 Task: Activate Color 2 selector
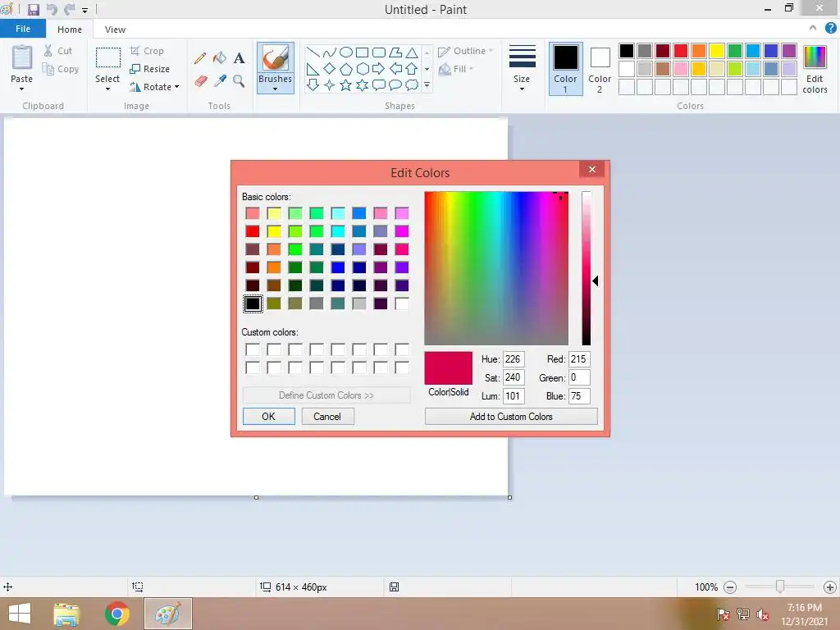[x=600, y=69]
